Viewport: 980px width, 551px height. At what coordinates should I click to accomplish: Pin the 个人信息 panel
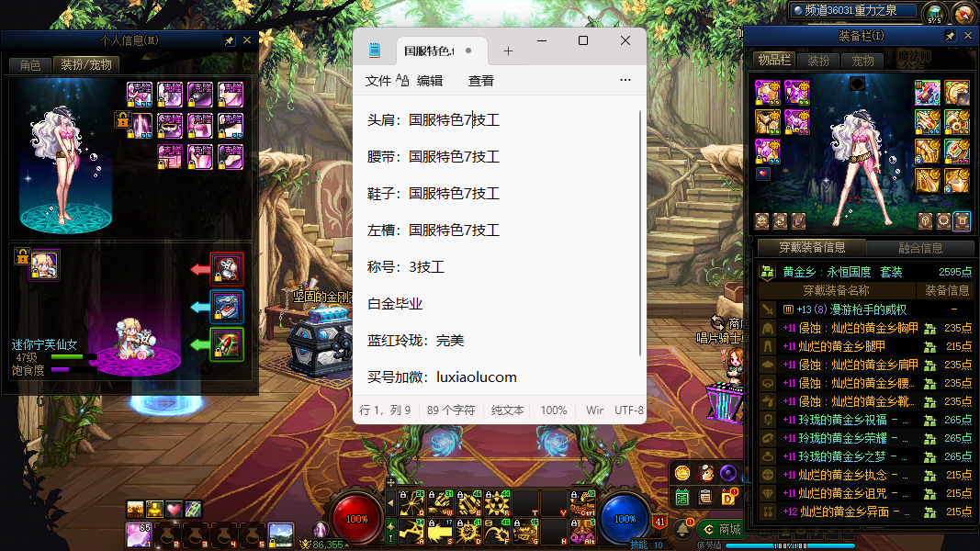(x=229, y=40)
